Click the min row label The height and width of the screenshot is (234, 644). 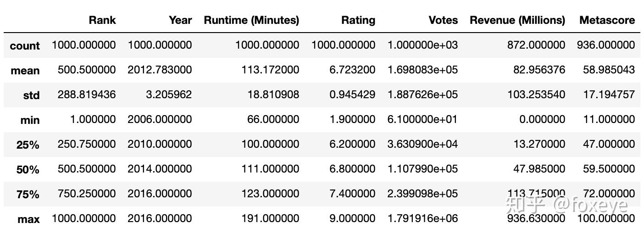click(x=30, y=120)
